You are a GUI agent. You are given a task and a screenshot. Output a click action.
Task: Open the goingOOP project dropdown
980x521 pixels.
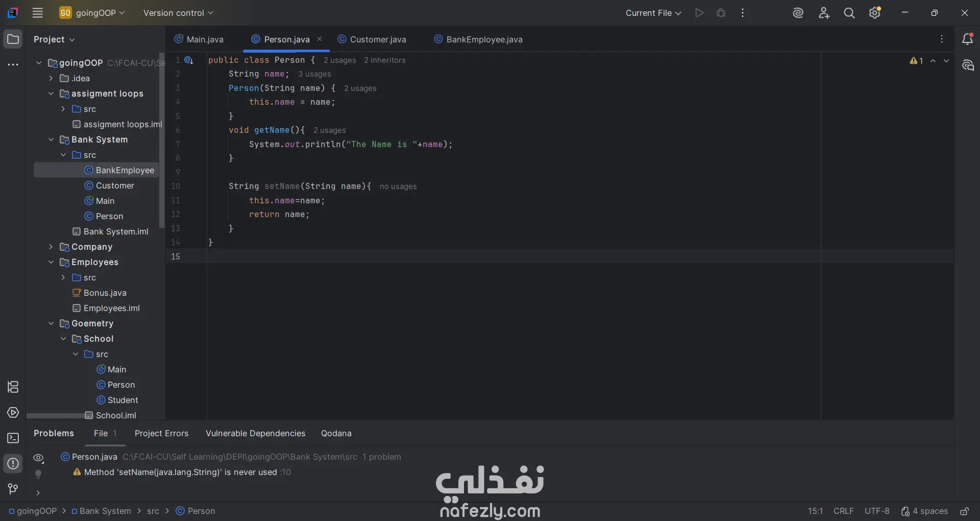(92, 13)
